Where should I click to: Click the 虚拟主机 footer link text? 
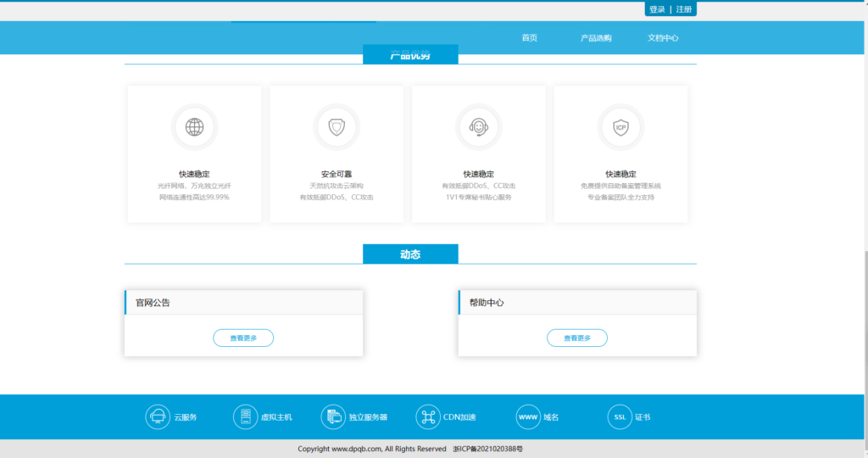[276, 417]
